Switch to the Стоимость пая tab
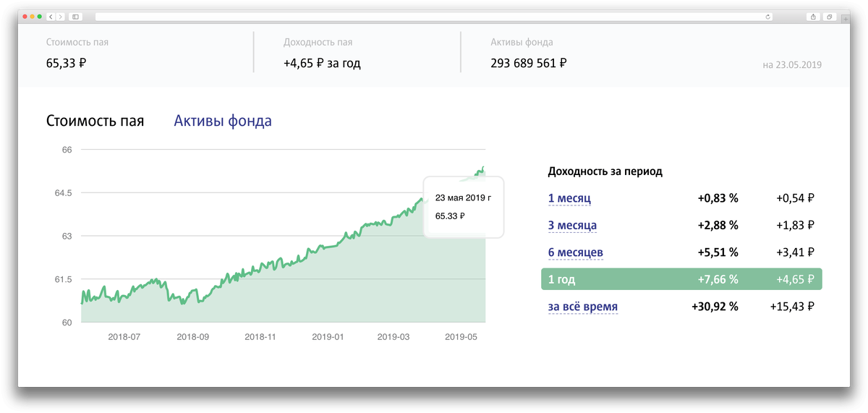Image resolution: width=868 pixels, height=413 pixels. 95,121
